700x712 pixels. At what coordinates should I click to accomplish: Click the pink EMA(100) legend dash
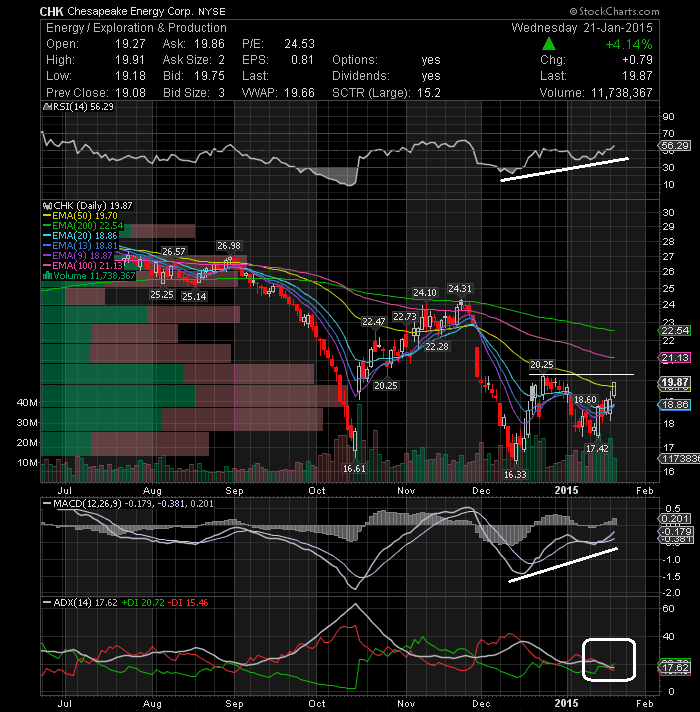(47, 266)
